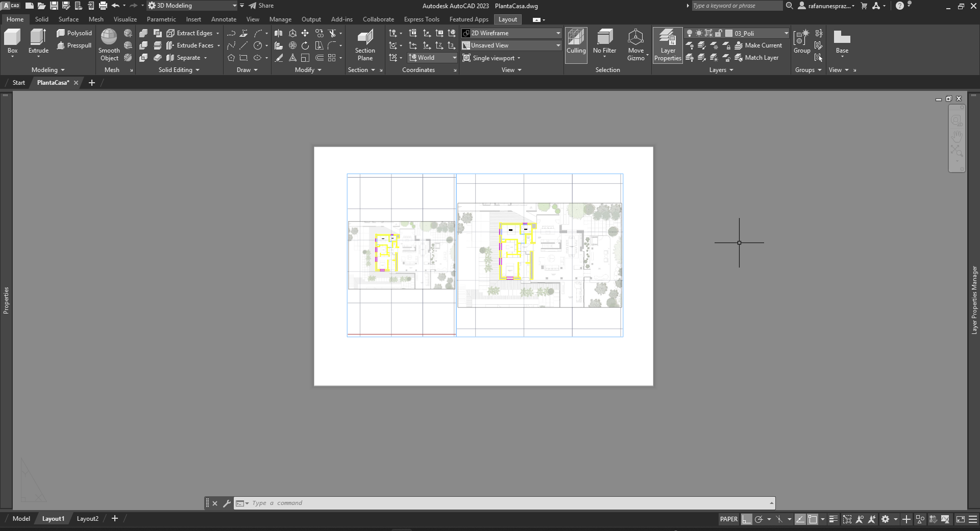
Task: Switch to the Layout2 tab
Action: [87, 519]
